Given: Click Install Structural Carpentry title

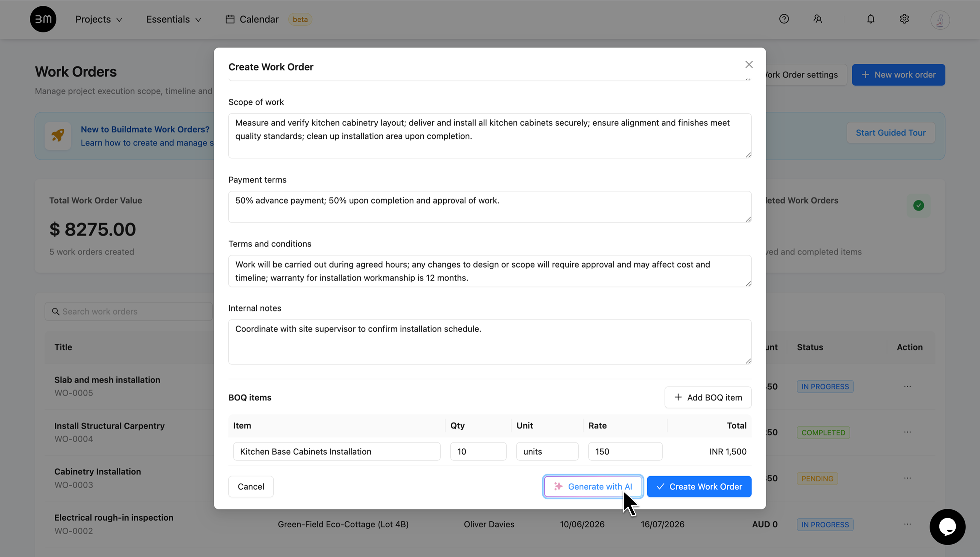Looking at the screenshot, I should coord(109,426).
